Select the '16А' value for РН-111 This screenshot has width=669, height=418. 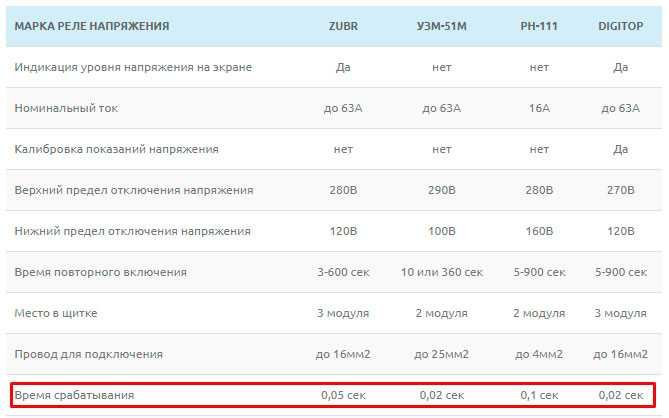(x=539, y=108)
